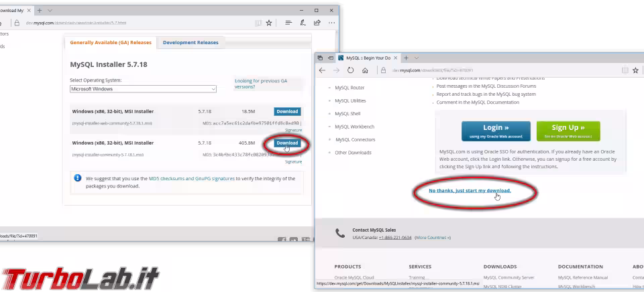Click the home button in the right browser
Screen dimensions: 644x292
tap(365, 70)
